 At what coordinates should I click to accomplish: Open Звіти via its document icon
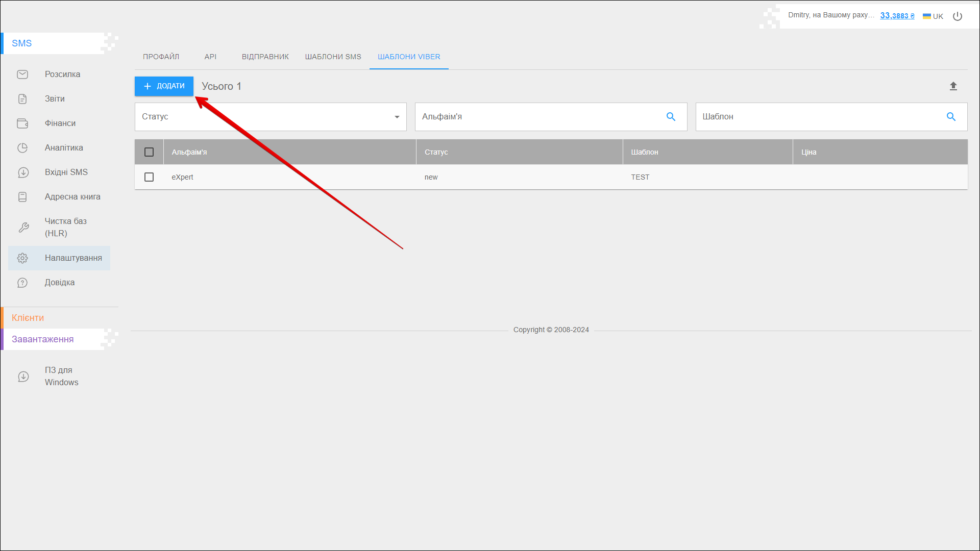[22, 99]
